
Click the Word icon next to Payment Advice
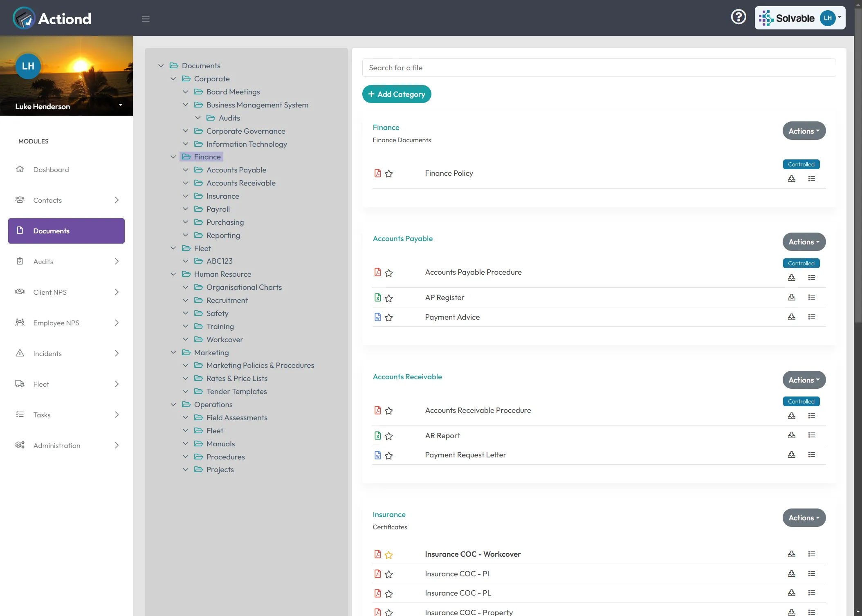tap(377, 317)
